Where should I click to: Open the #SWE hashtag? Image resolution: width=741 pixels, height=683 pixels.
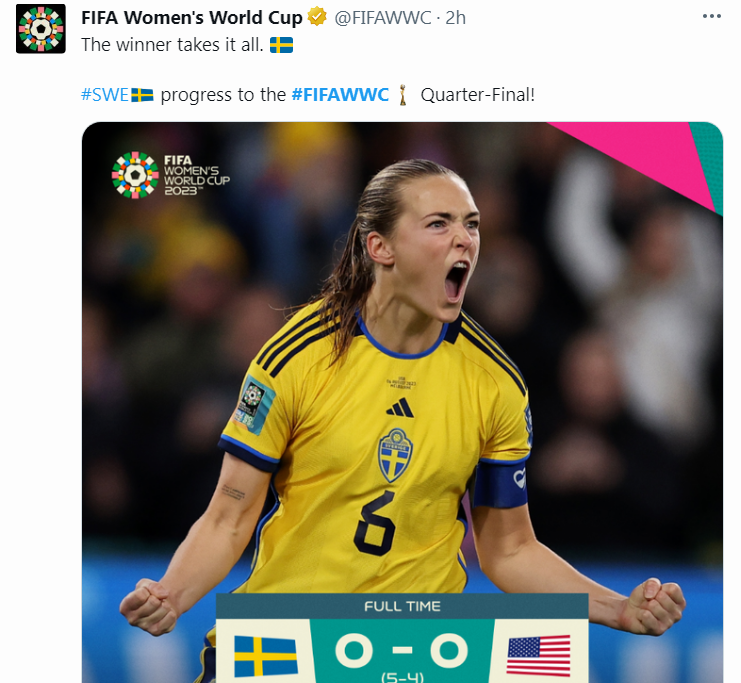click(x=104, y=95)
